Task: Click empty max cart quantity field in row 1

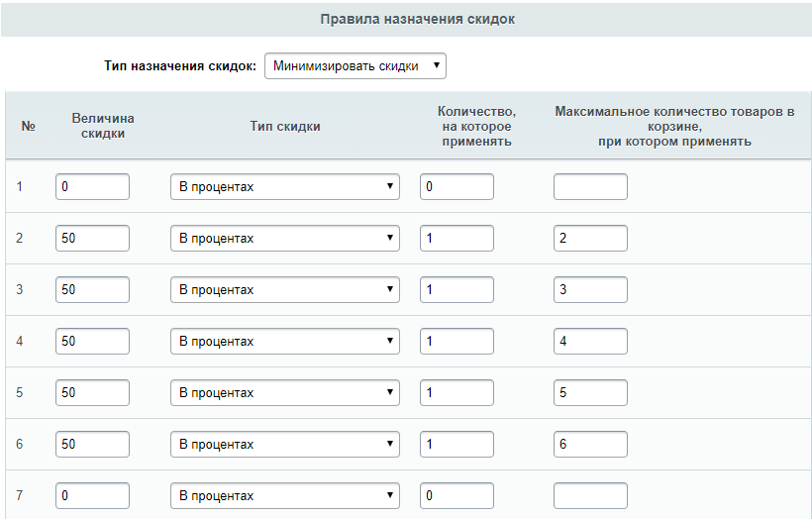Action: (590, 186)
